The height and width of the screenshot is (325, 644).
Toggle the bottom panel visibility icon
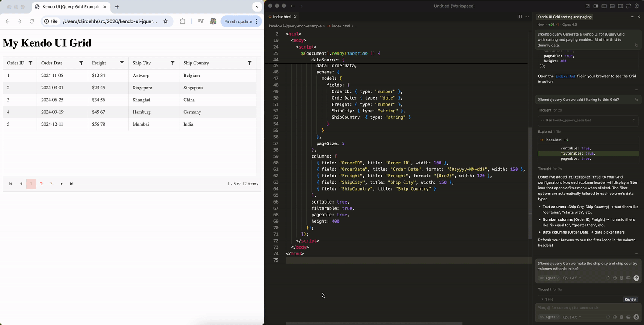point(612,6)
